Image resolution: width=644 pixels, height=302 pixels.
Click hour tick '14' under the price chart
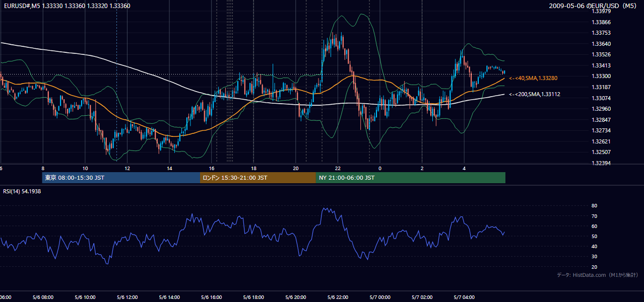tap(169, 168)
